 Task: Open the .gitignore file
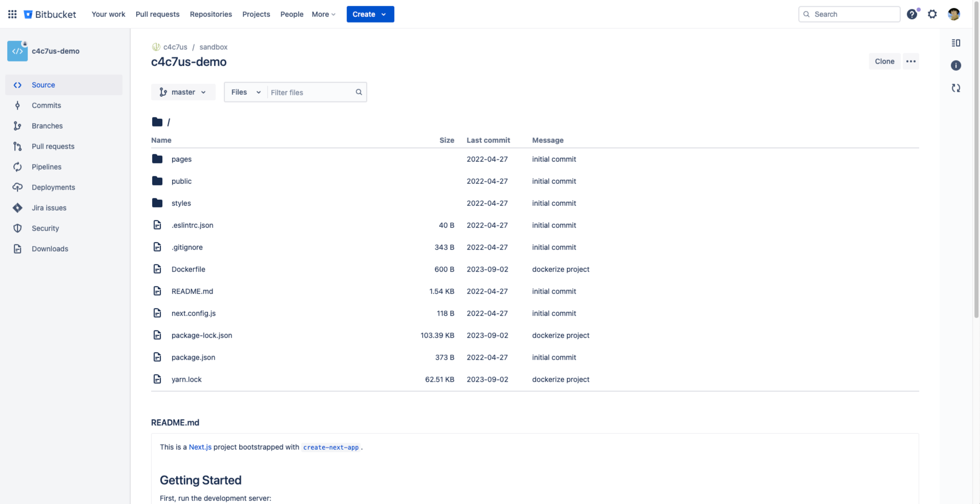click(x=187, y=247)
